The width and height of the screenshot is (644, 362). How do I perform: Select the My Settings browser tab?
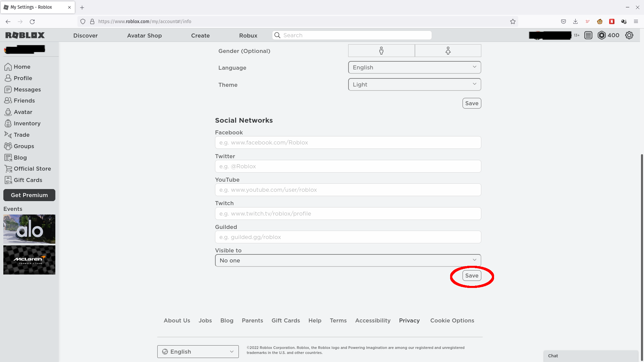click(x=38, y=7)
